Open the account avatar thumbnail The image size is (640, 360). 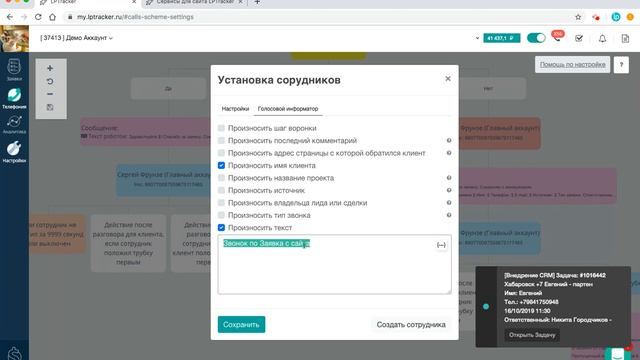click(x=14, y=39)
